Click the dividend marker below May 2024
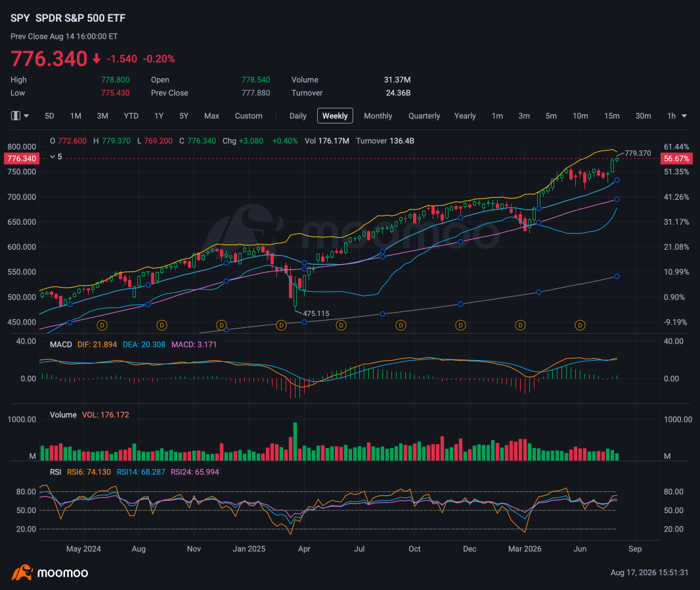700x590 pixels. point(102,325)
